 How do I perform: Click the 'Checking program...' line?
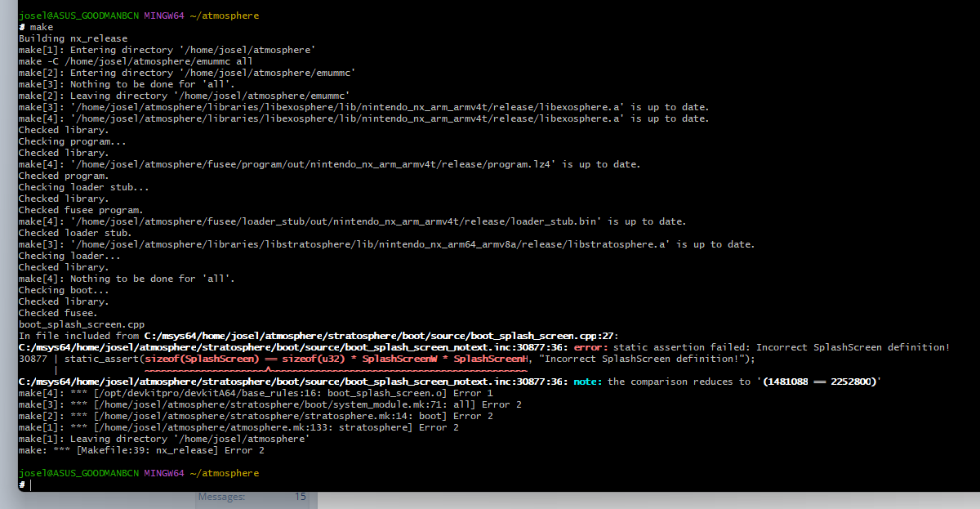[x=73, y=141]
